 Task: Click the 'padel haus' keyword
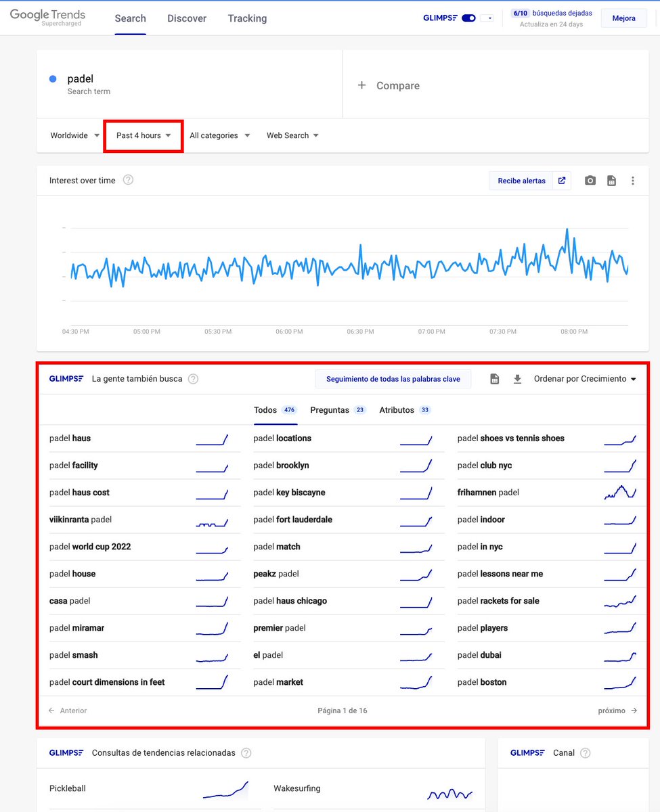70,438
